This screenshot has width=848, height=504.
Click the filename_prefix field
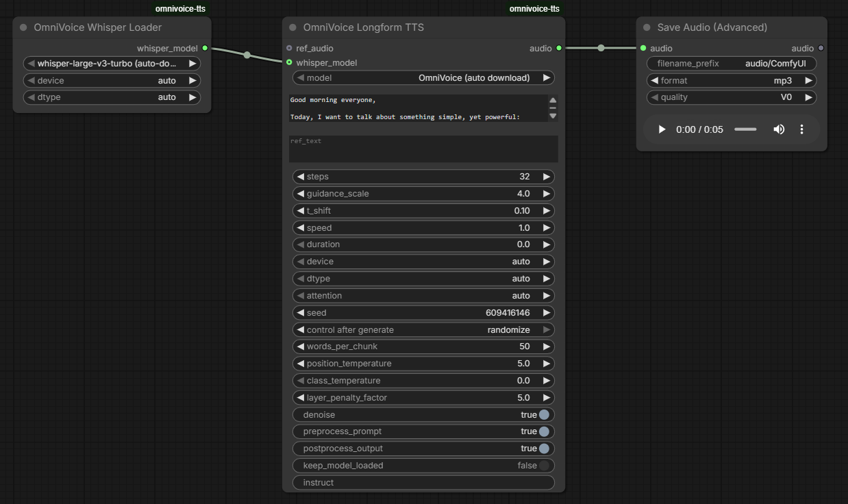click(732, 64)
